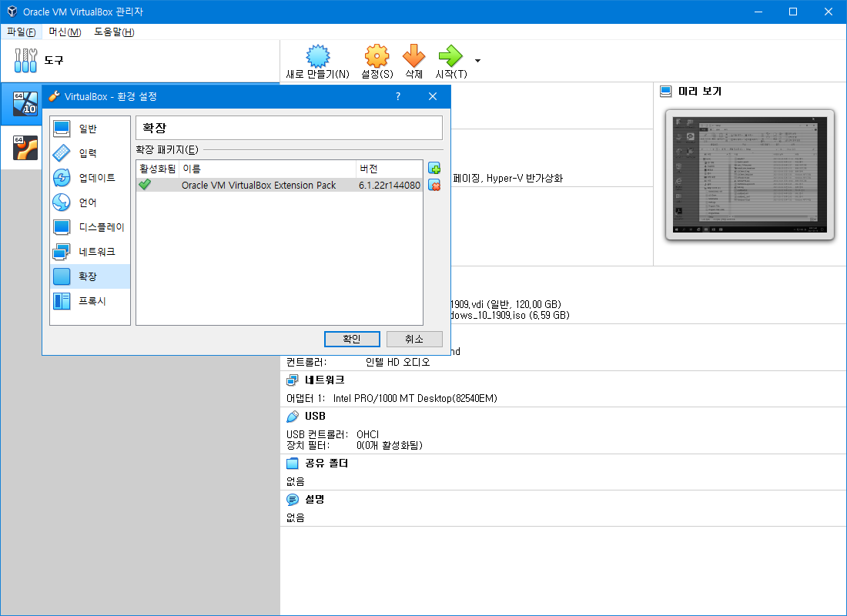Confirm with the 확인 button
Image resolution: width=847 pixels, height=616 pixels.
coord(352,339)
